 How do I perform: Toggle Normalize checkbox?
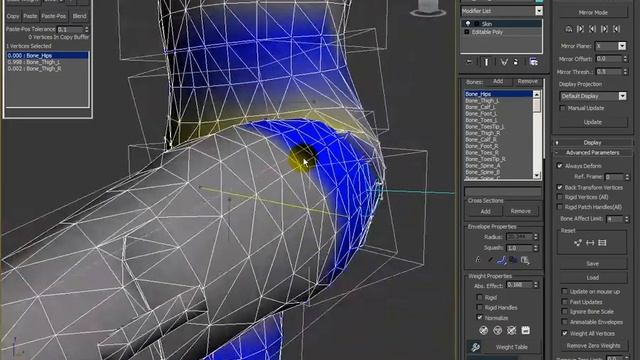pyautogui.click(x=480, y=318)
